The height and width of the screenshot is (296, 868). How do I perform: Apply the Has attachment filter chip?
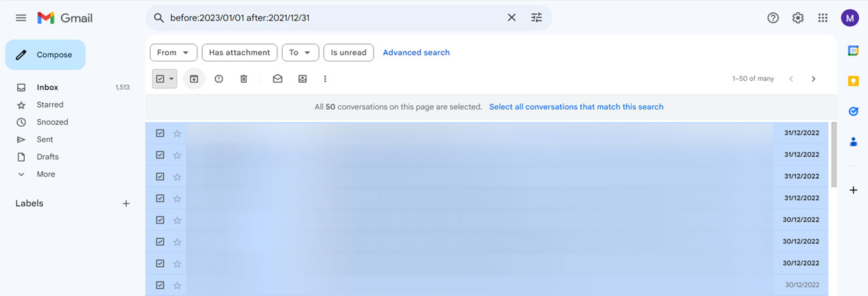tap(240, 52)
